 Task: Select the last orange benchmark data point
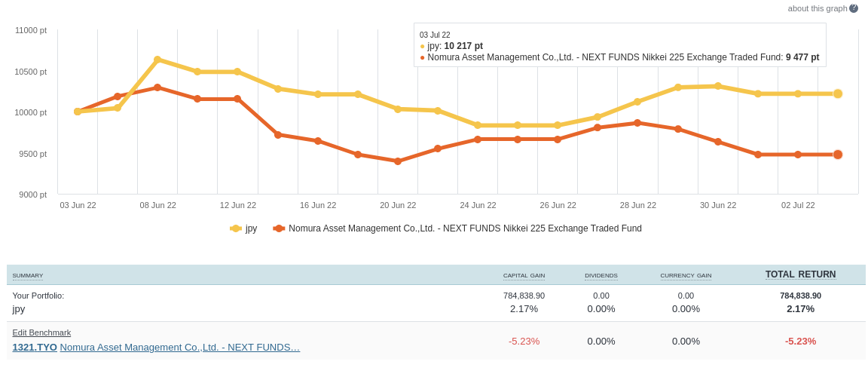[837, 155]
